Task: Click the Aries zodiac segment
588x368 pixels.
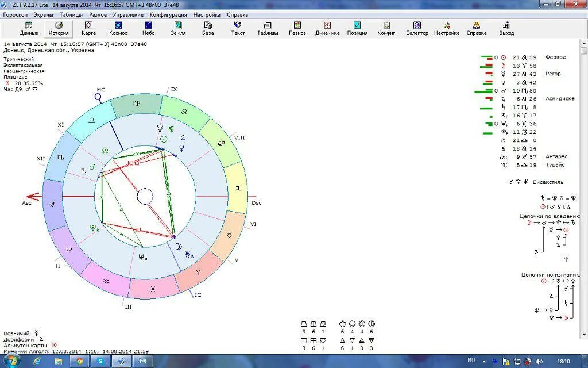Action: pos(198,272)
